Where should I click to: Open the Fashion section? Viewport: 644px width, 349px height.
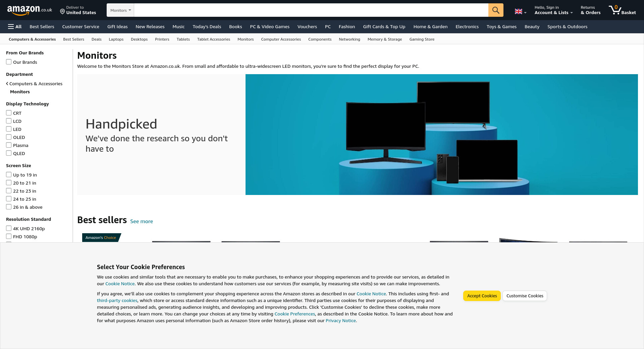tap(347, 27)
